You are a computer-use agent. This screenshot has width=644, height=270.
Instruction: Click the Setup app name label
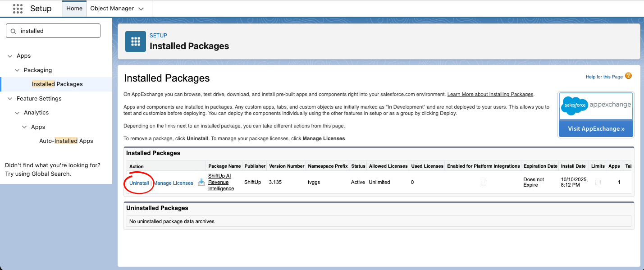tap(41, 9)
